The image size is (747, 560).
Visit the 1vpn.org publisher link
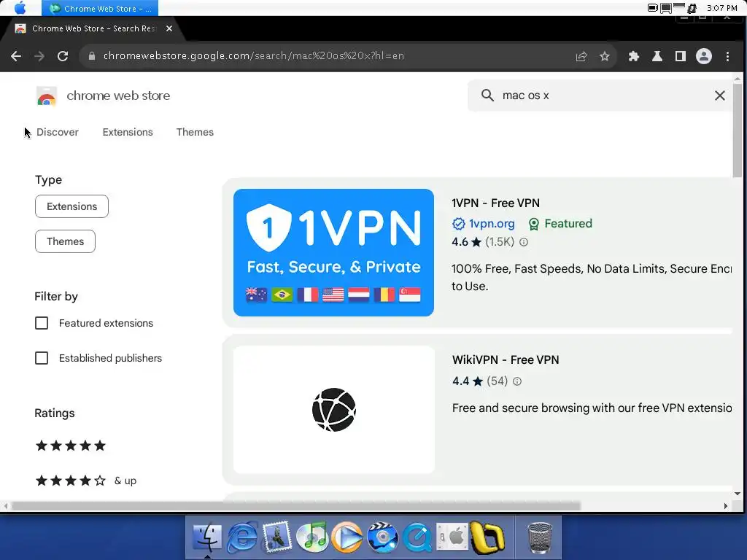(492, 223)
